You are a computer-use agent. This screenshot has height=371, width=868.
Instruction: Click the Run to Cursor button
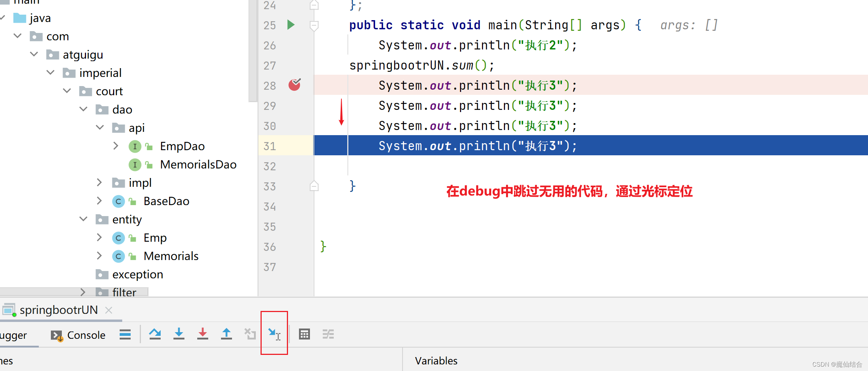[x=274, y=334]
